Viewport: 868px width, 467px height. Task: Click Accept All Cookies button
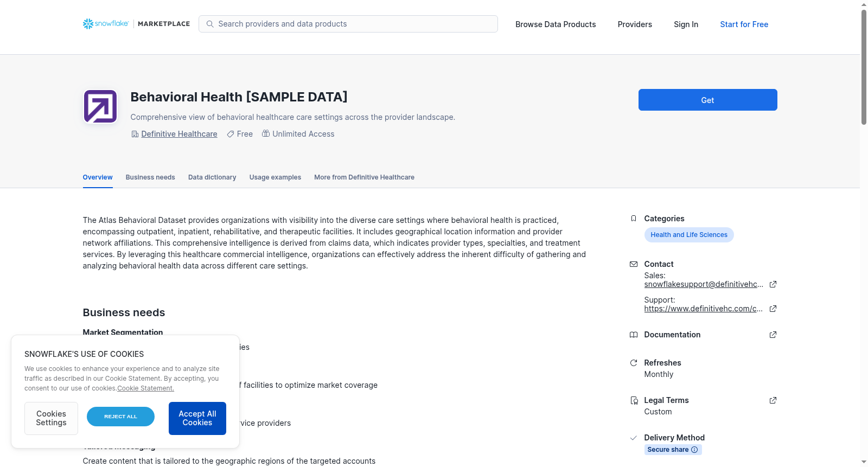tap(197, 418)
